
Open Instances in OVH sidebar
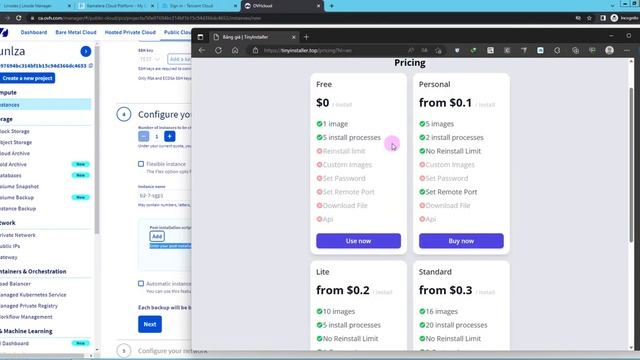point(45,105)
